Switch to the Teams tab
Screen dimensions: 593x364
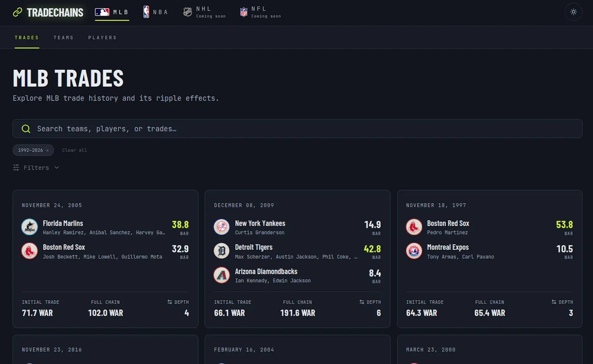click(64, 38)
